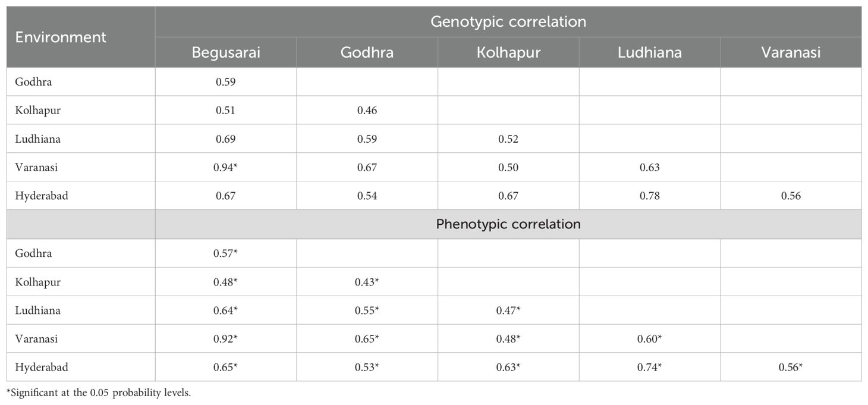This screenshot has width=868, height=405.
Task: Click the 0.94* genotypic correlation value
Action: (x=226, y=168)
